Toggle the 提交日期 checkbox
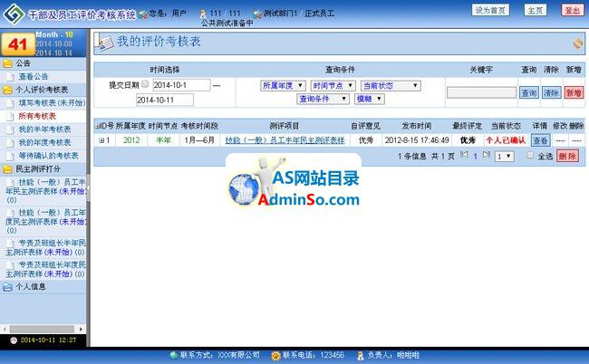Image resolution: width=589 pixels, height=364 pixels. pyautogui.click(x=145, y=84)
